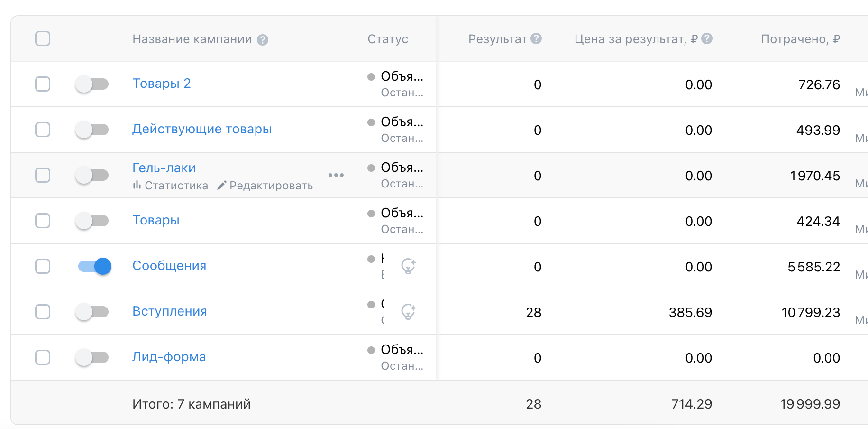The width and height of the screenshot is (868, 429).
Task: Enable the Товары 2 campaign toggle
Action: point(92,84)
